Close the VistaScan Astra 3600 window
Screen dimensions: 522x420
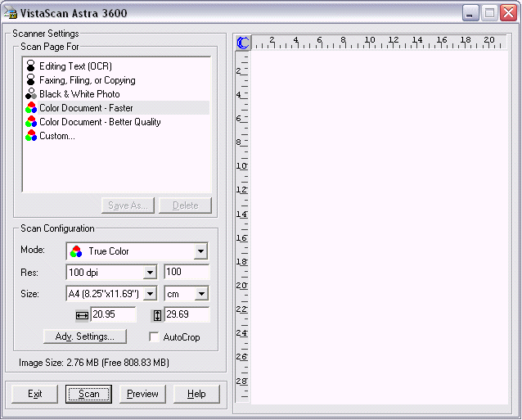(509, 13)
